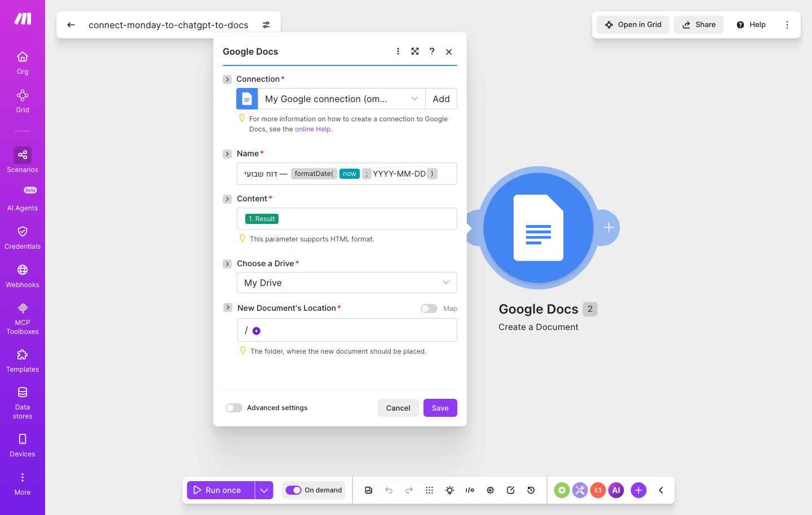Click the Google Docs module on the canvas

(x=539, y=228)
